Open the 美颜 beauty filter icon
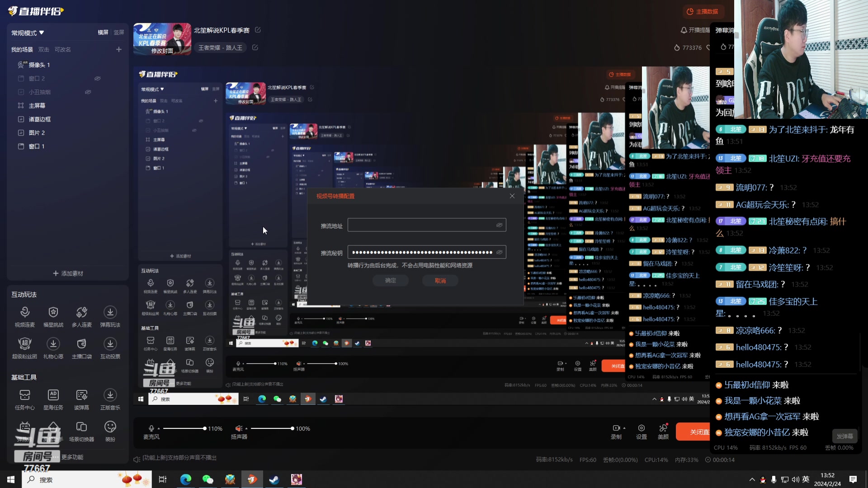 click(663, 428)
